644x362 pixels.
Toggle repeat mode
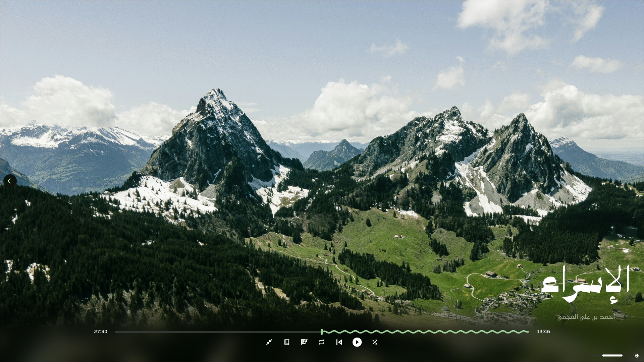(322, 342)
